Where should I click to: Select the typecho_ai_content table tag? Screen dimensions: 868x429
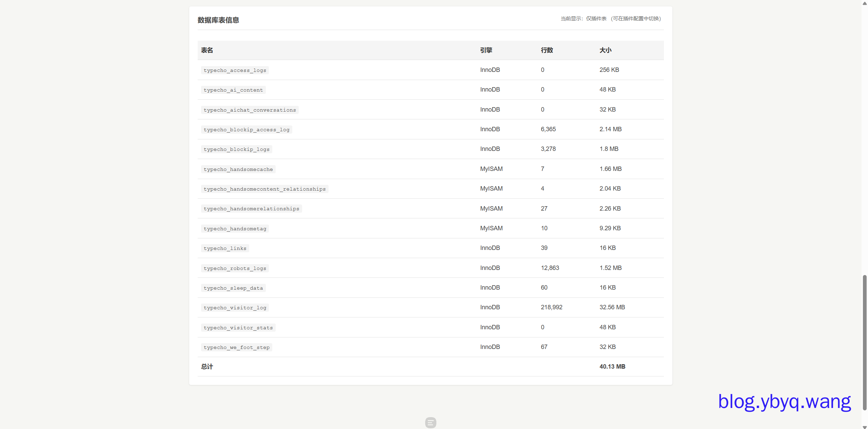[x=233, y=90]
